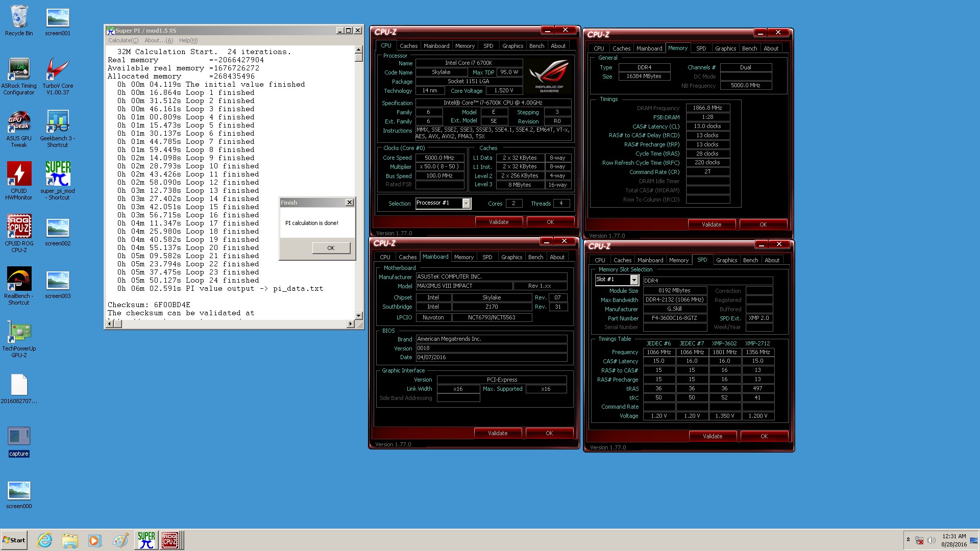This screenshot has height=551, width=980.
Task: Click the Start button
Action: coord(14,540)
